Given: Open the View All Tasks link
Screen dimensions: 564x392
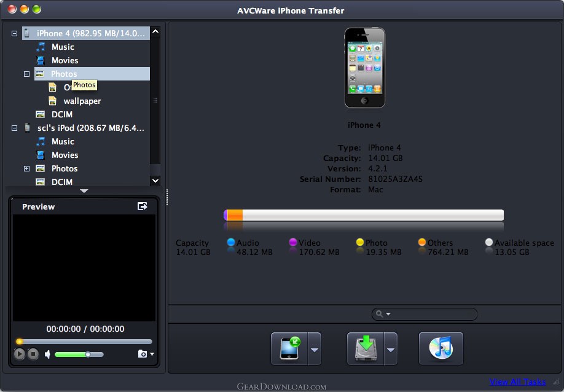Looking at the screenshot, I should [517, 382].
